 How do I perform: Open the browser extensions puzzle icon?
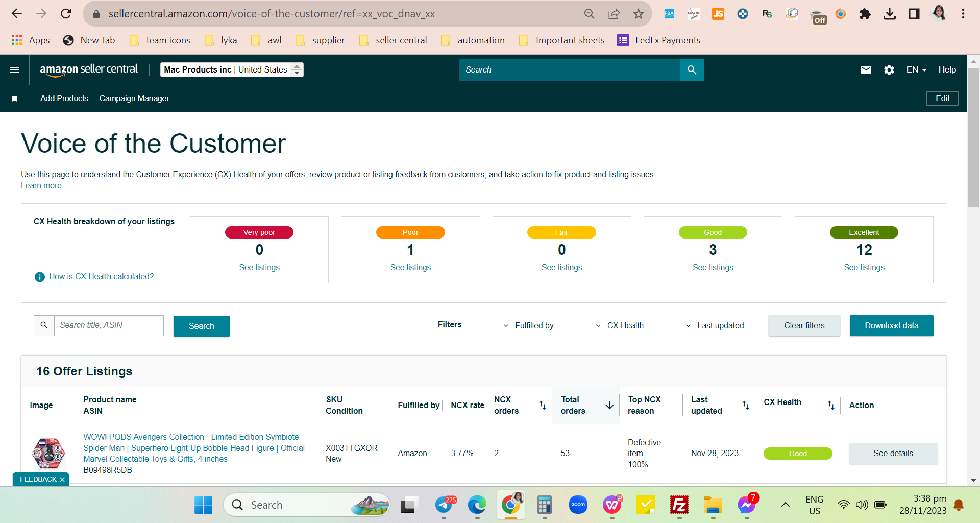coord(865,14)
